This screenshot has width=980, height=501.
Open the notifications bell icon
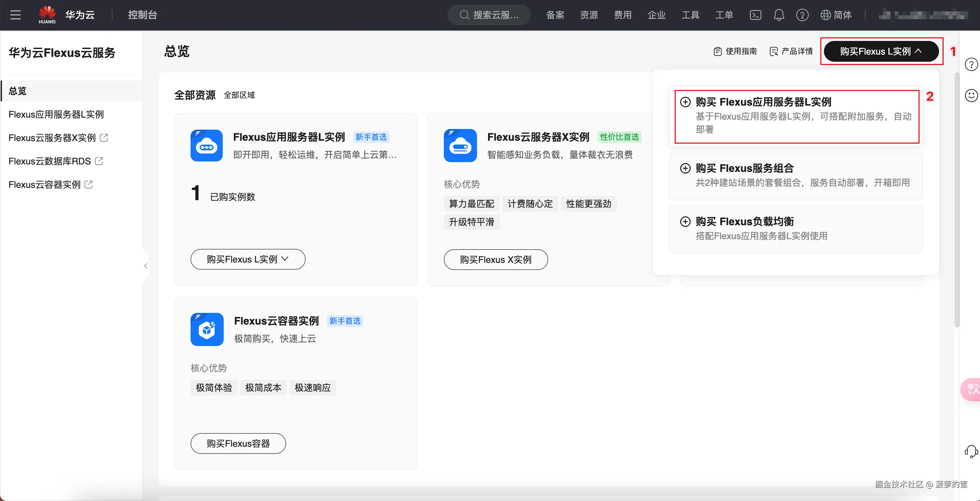click(x=778, y=15)
